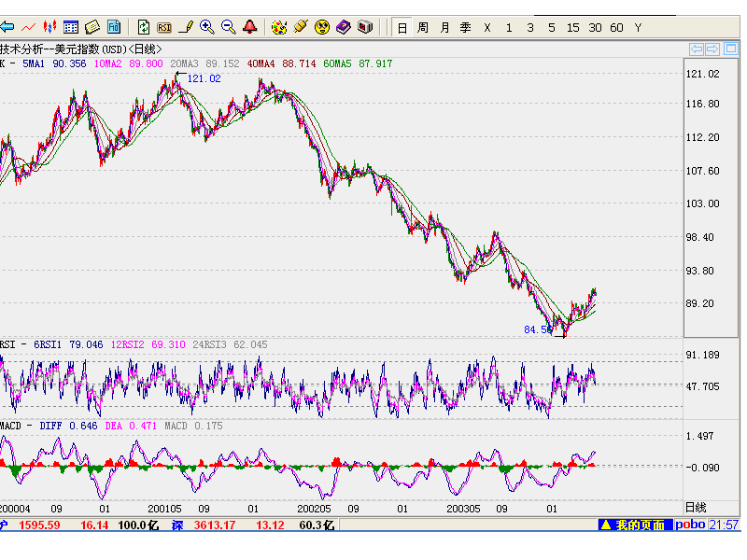Switch to weekly period 周
This screenshot has height=560, width=747.
(423, 28)
